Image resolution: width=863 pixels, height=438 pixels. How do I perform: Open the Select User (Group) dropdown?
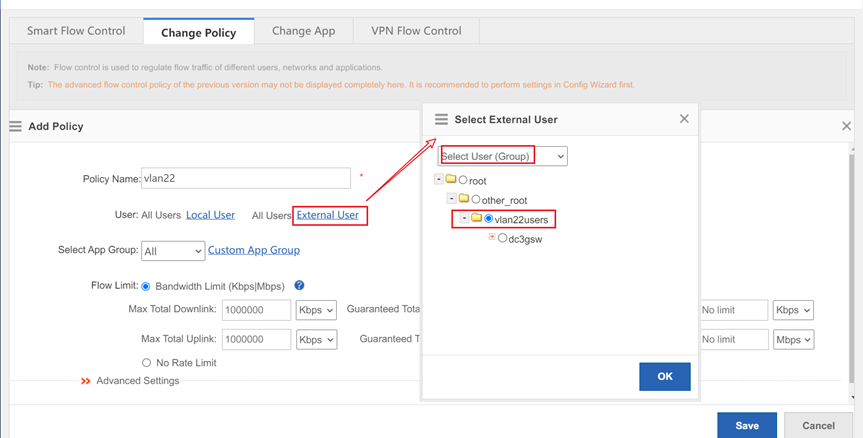(x=503, y=156)
